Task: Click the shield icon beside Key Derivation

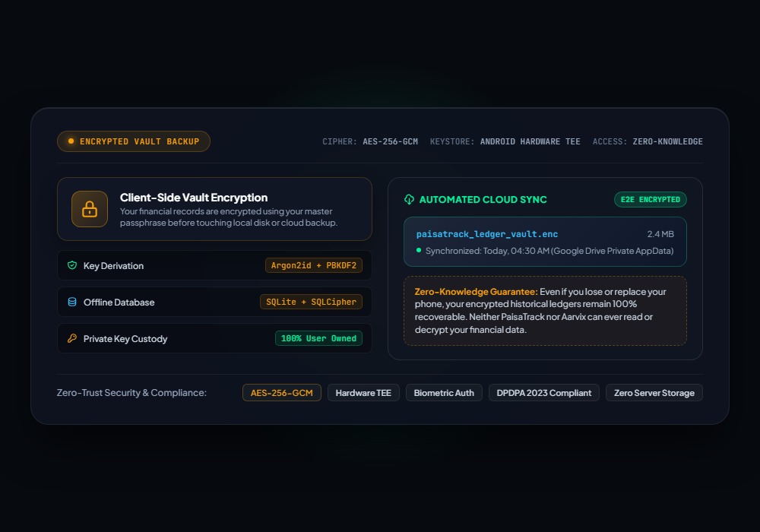Action: pos(72,265)
